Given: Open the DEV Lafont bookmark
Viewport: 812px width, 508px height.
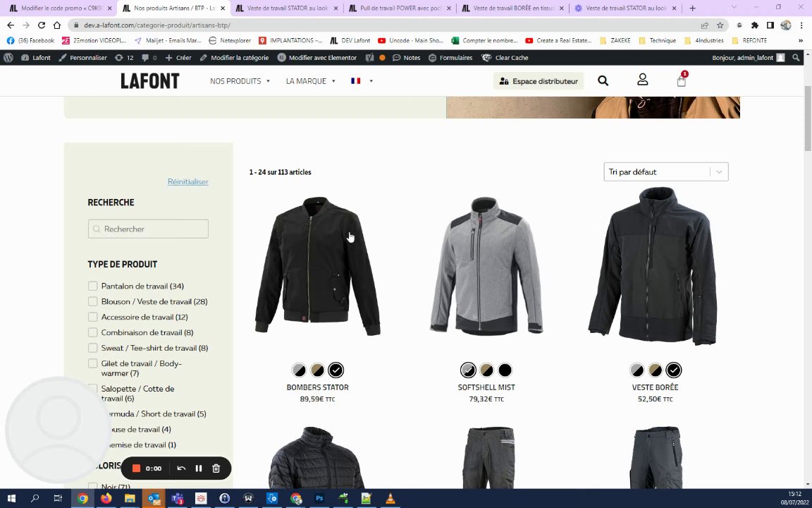Looking at the screenshot, I should pyautogui.click(x=350, y=40).
